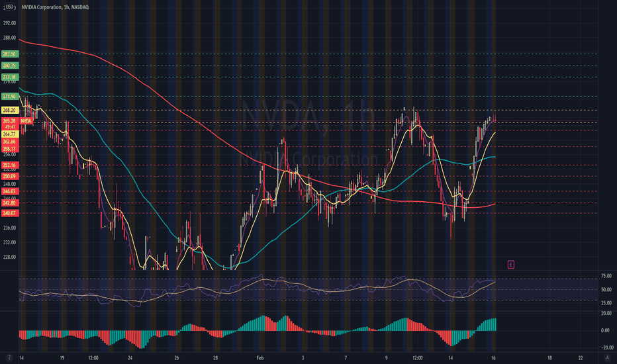
Task: Click the MACD 0.00 scale value
Action: tap(606, 330)
